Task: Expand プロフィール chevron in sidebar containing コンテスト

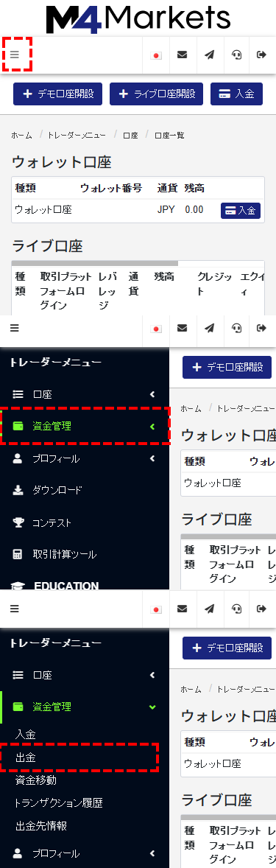Action: (152, 458)
